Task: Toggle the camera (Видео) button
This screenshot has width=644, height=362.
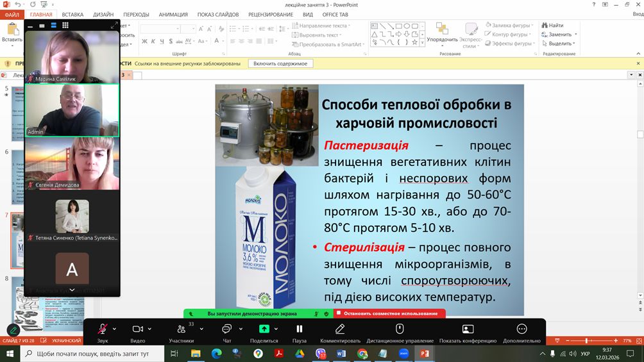Action: 137,329
